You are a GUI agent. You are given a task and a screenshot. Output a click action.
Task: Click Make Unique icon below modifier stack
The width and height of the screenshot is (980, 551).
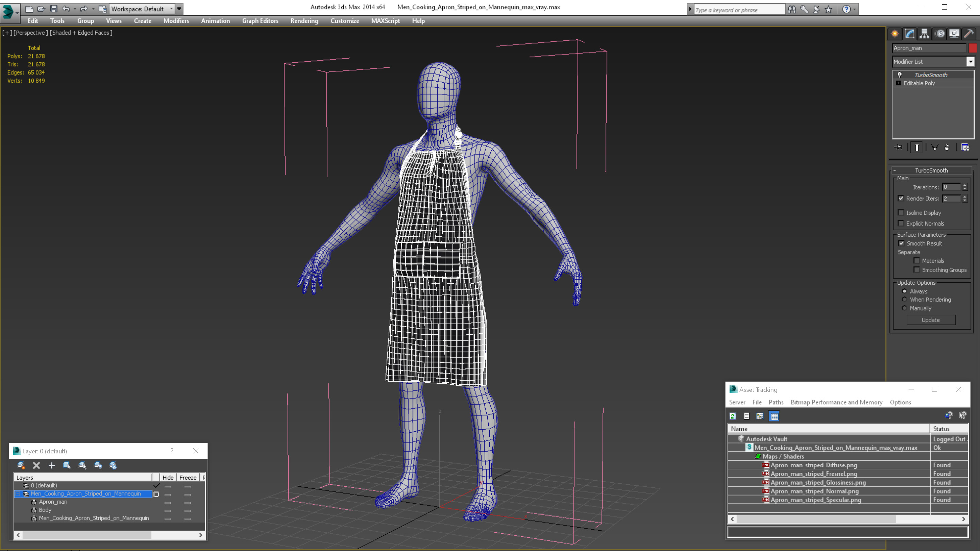(934, 147)
